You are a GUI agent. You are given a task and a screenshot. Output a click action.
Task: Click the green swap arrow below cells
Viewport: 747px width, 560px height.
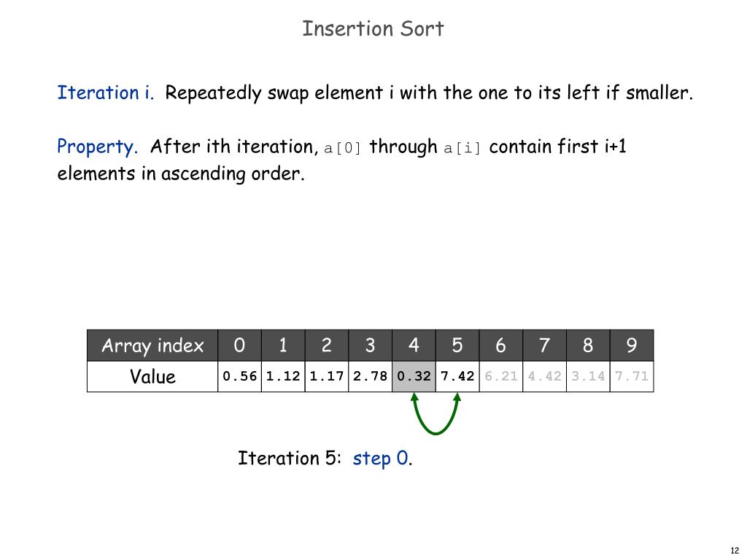pos(436,413)
